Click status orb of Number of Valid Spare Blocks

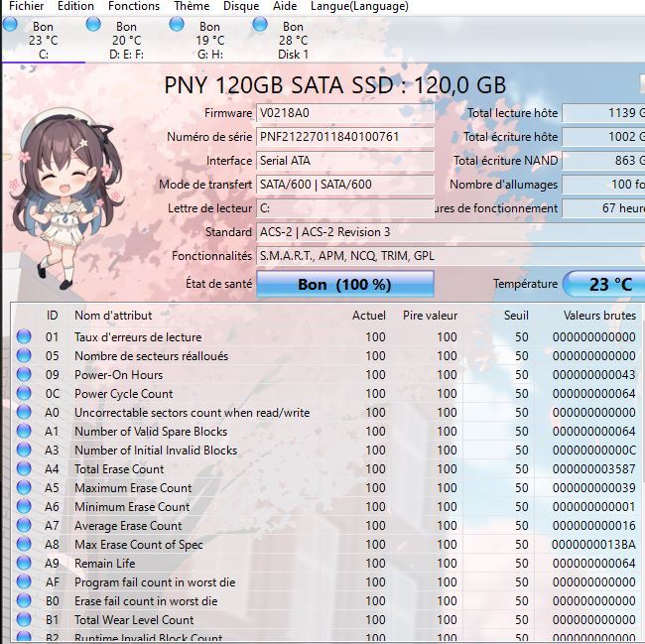click(x=24, y=431)
